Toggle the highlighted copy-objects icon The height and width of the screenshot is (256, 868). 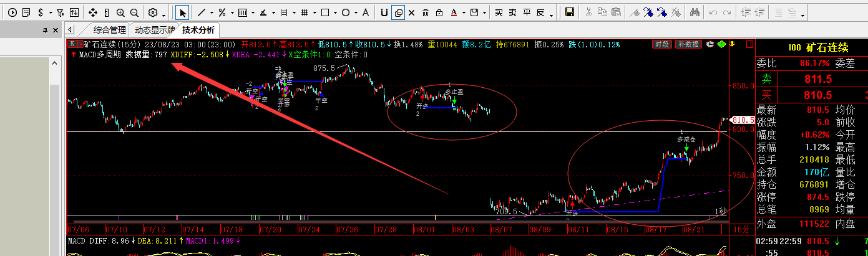pos(398,12)
